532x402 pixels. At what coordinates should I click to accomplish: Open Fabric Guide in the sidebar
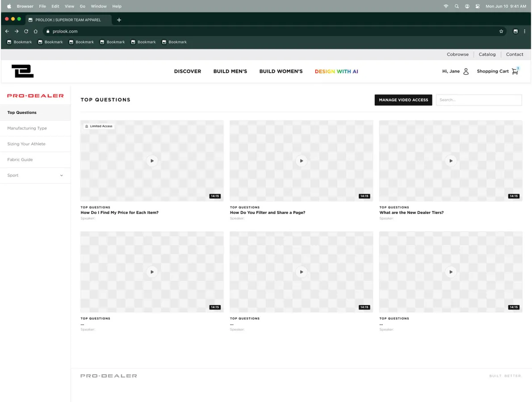coord(35,159)
